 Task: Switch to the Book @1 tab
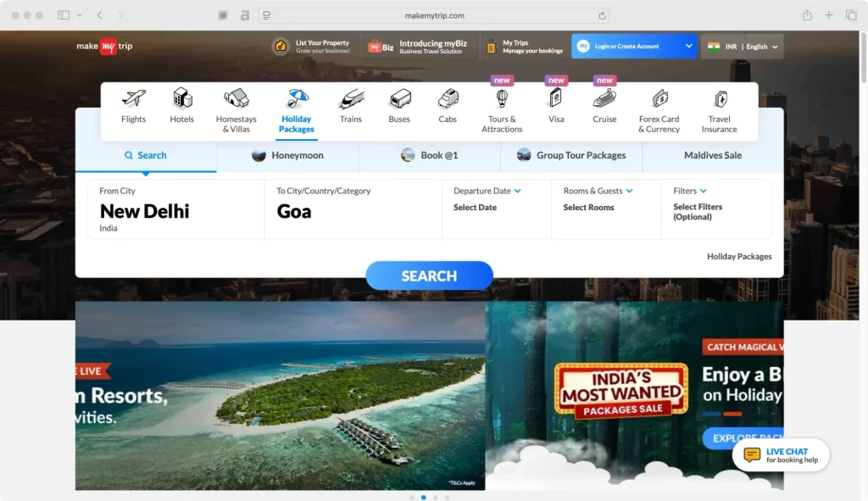click(430, 156)
